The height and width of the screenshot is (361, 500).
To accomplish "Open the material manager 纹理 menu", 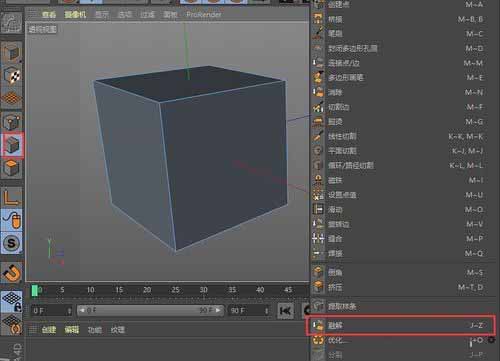I will tap(118, 330).
